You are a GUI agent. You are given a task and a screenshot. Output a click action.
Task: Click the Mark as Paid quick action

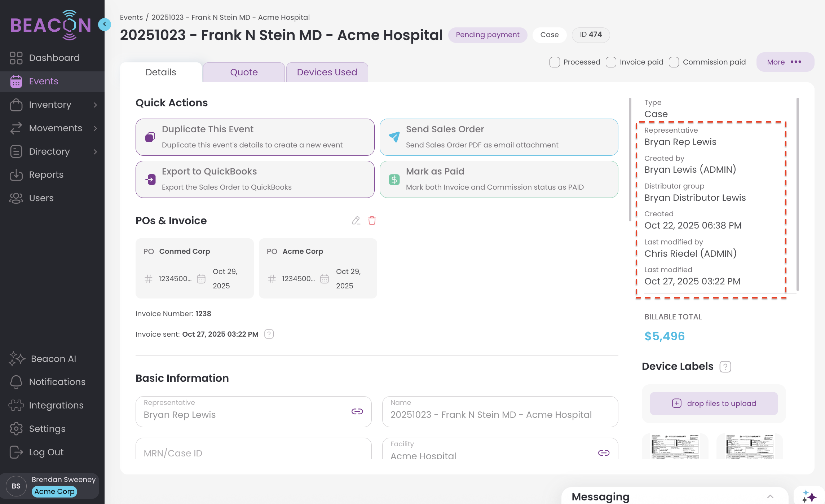point(499,179)
